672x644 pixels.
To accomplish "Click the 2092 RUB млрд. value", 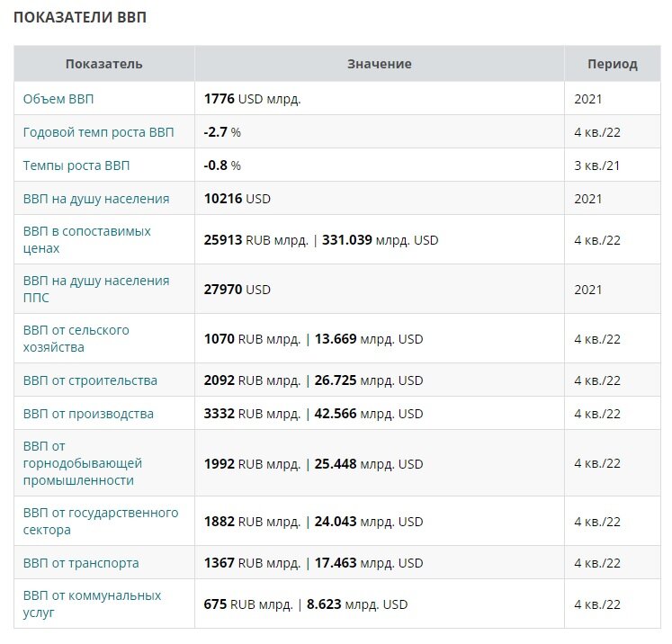I will pos(253,380).
